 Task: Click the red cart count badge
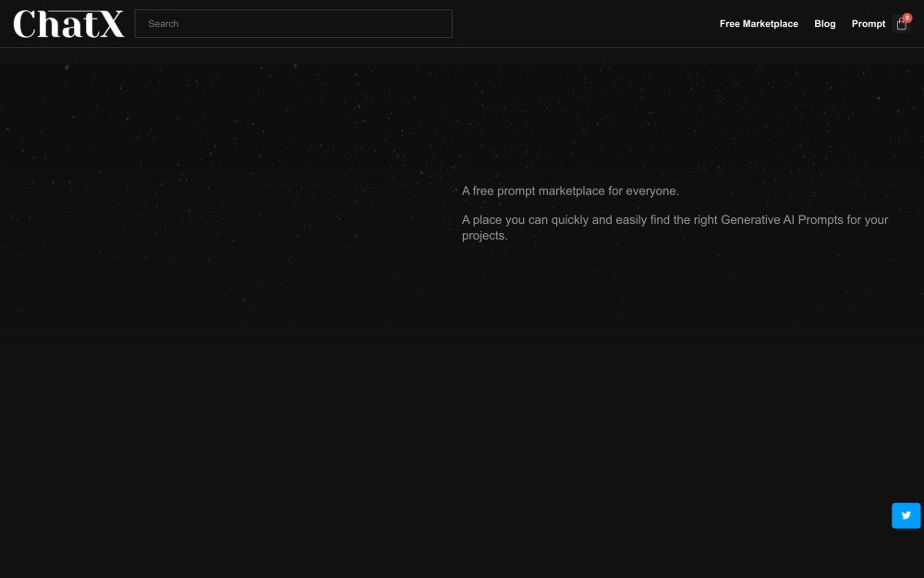point(907,18)
